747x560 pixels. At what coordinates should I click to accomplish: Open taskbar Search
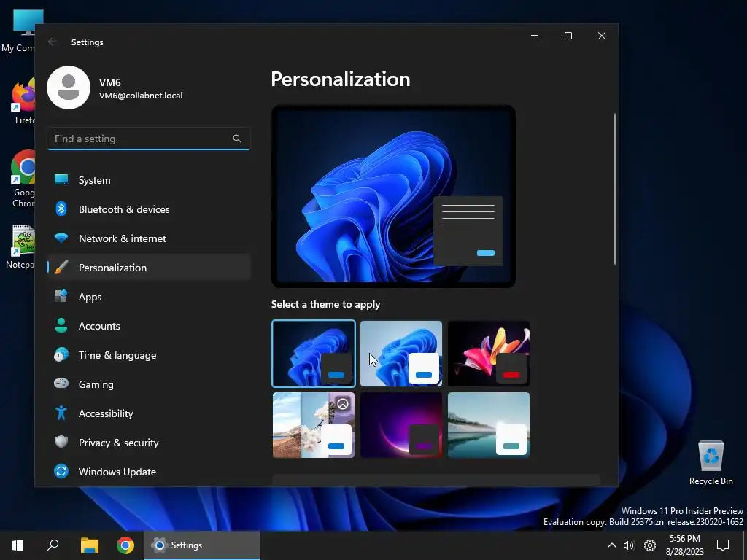53,545
